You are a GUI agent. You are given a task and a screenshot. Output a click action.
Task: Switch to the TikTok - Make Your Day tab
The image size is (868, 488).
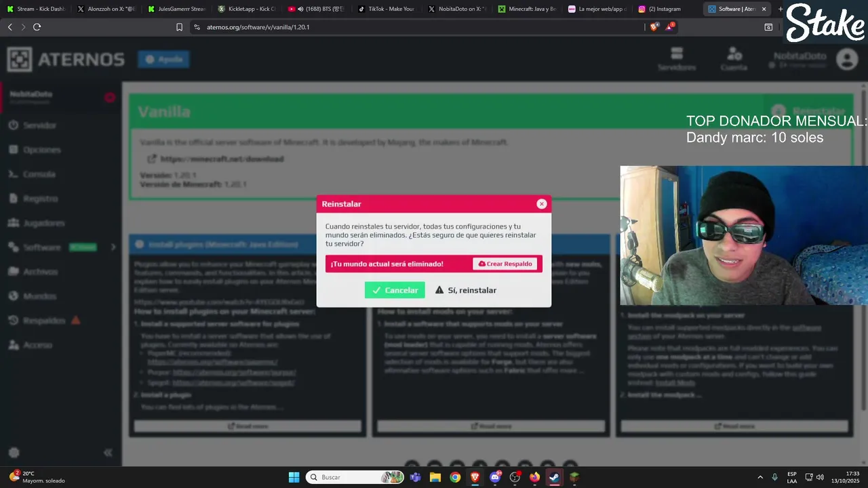[x=387, y=9]
